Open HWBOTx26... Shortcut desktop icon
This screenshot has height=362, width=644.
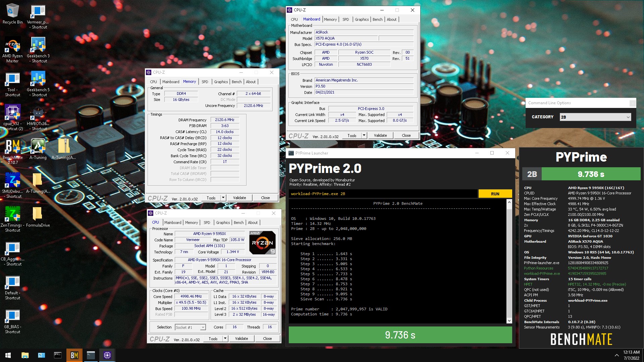pos(38,118)
